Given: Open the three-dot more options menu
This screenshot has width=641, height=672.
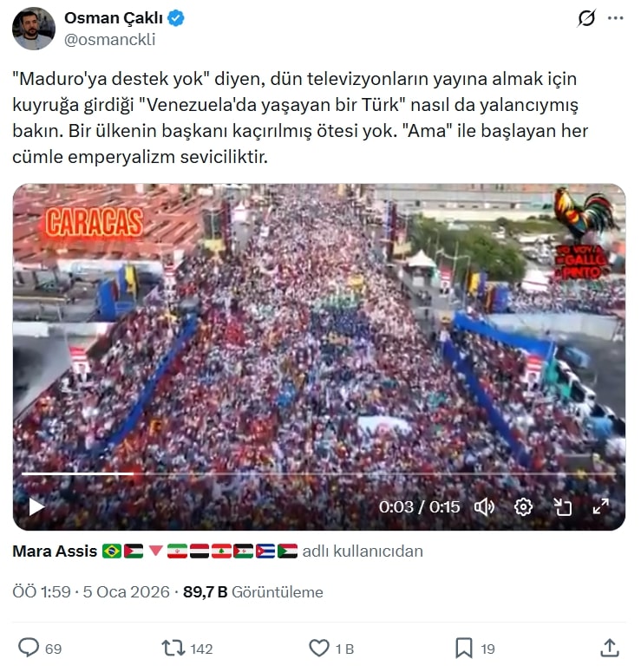Looking at the screenshot, I should (x=615, y=18).
